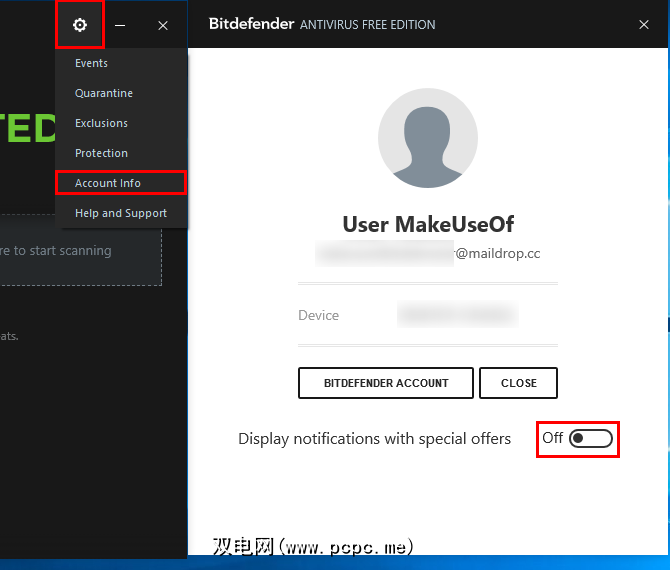Click the 'ANTIVIRUS FREE EDITION' title text
This screenshot has height=570, width=670.
(x=367, y=25)
